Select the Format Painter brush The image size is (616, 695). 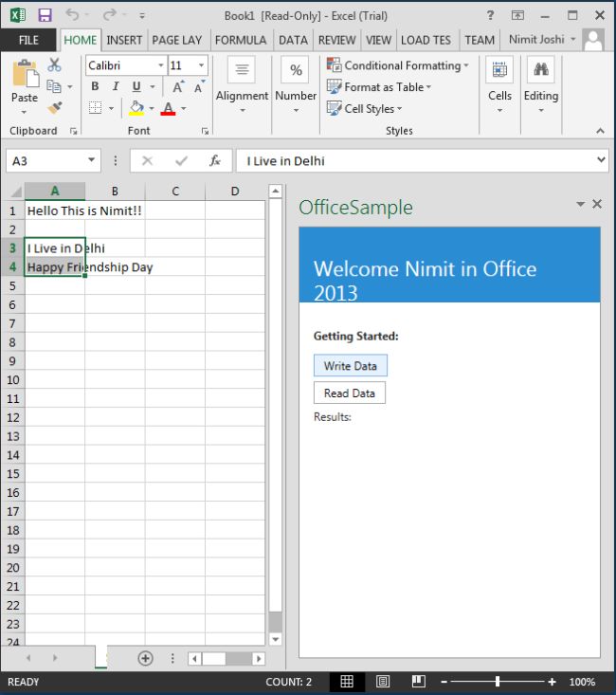(x=55, y=108)
